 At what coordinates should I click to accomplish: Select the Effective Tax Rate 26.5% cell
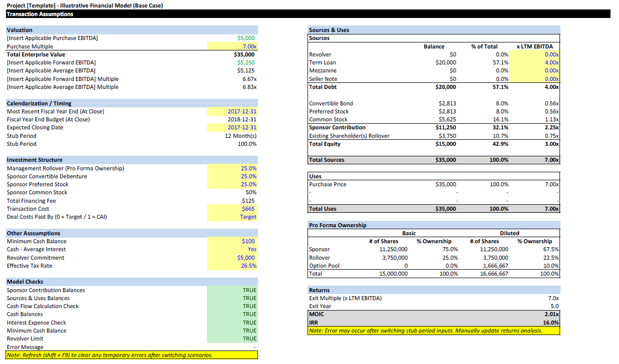232,266
